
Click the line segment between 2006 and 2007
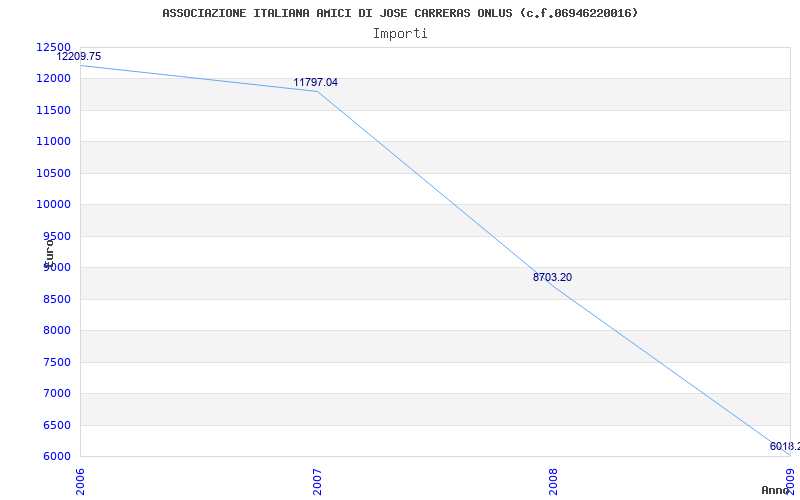point(199,79)
